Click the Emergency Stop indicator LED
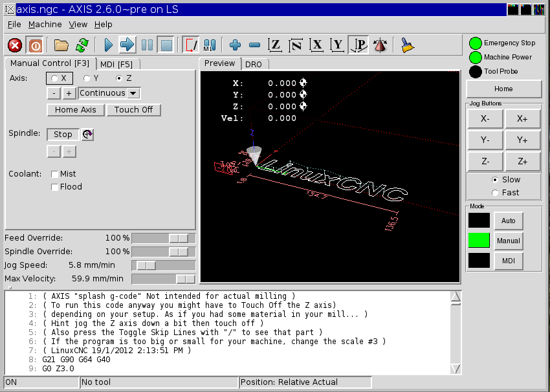 (476, 43)
